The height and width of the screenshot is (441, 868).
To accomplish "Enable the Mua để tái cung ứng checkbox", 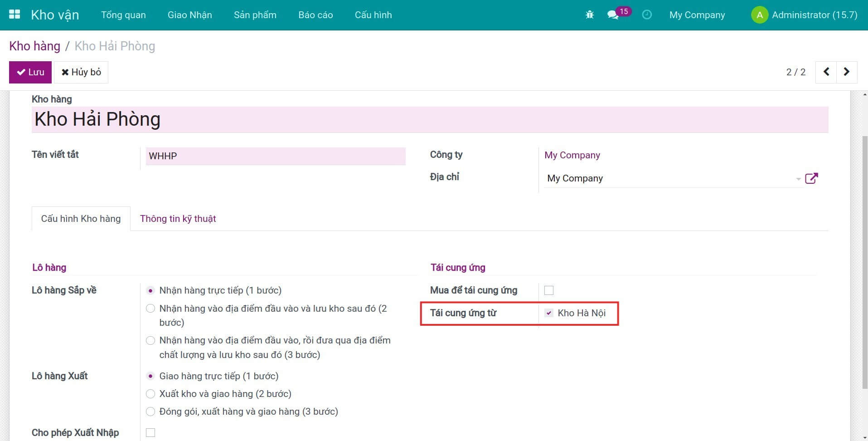I will click(x=549, y=290).
